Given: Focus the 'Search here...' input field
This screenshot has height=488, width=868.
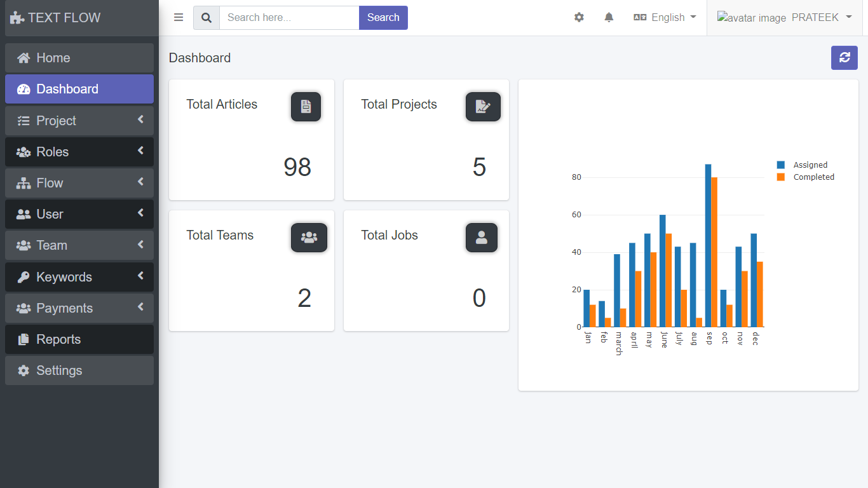Looking at the screenshot, I should [x=289, y=18].
